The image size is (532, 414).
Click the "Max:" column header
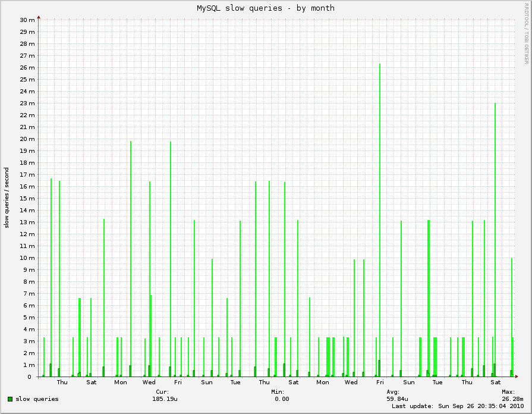(508, 392)
